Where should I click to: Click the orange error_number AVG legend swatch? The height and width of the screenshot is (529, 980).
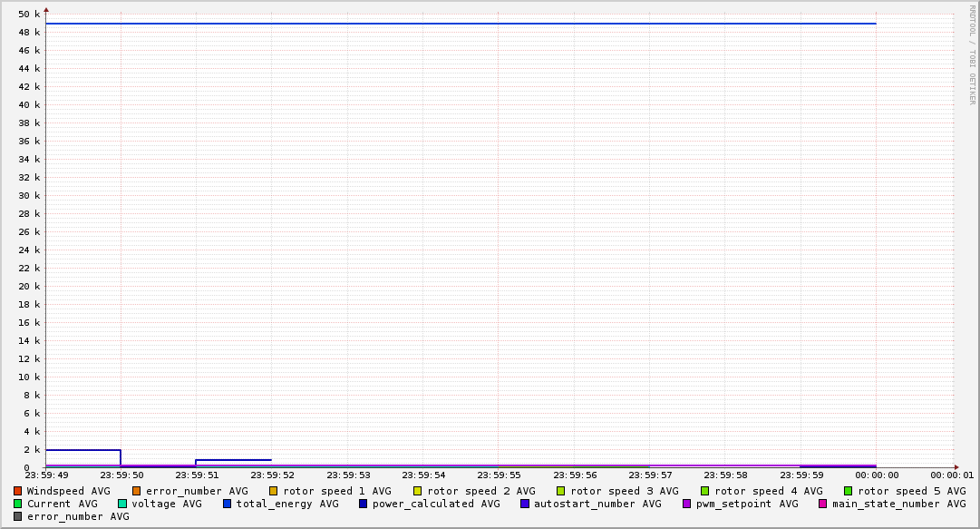coord(137,491)
